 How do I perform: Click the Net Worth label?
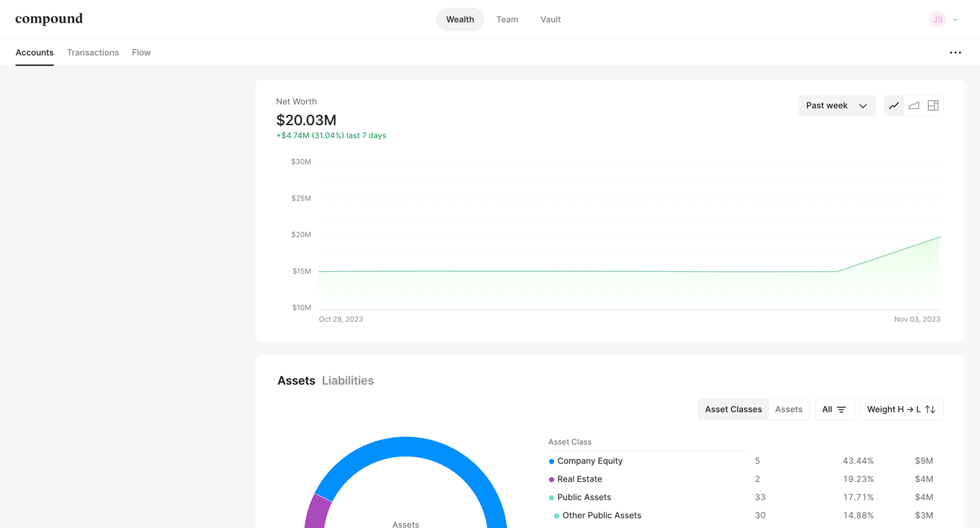[296, 102]
